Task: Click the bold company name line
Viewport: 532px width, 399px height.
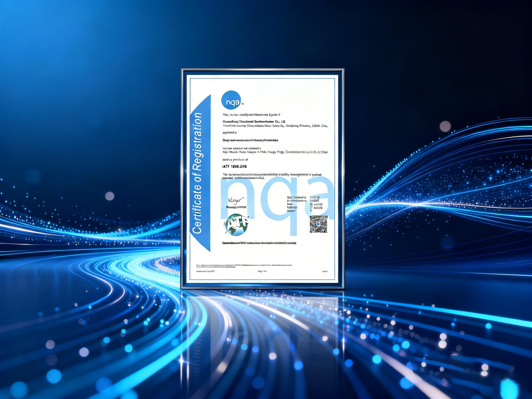Action: [254, 121]
